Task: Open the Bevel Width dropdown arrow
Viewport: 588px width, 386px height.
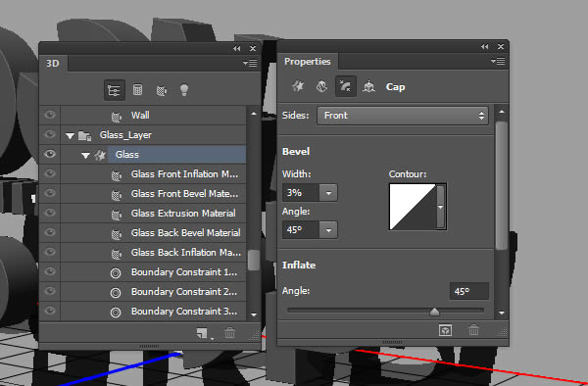Action: pos(328,193)
